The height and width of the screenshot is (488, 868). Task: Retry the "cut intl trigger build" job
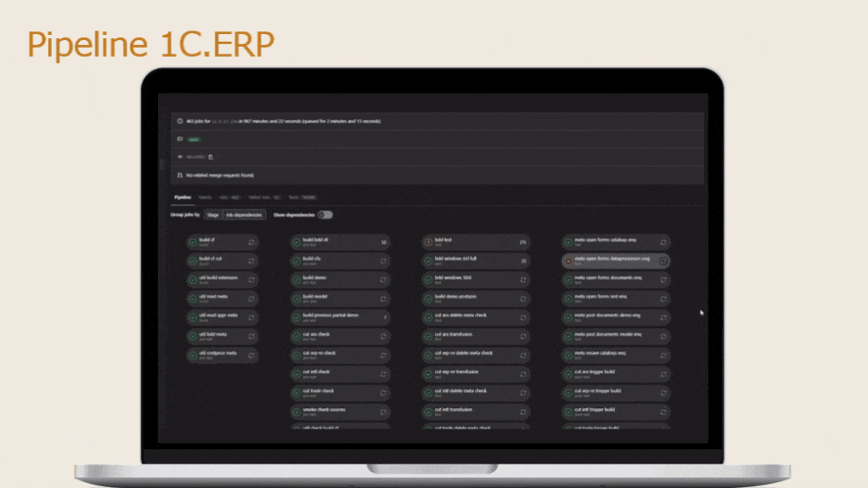click(663, 411)
